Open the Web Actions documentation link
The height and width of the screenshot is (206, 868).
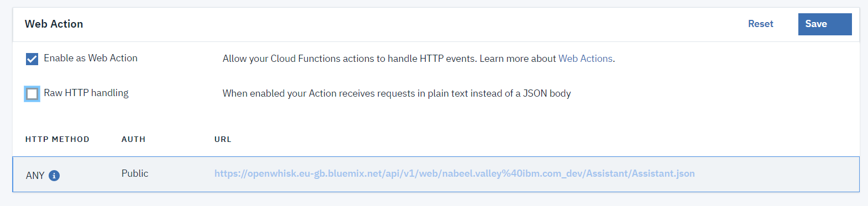coord(585,59)
